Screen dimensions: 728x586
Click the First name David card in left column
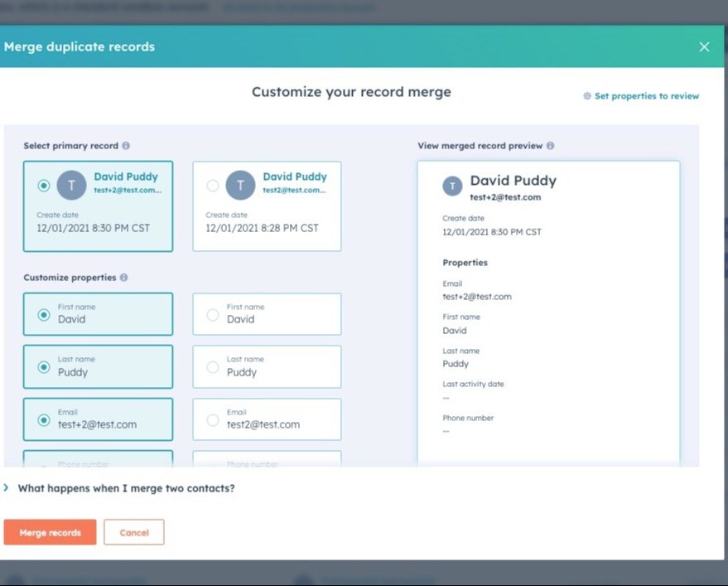tap(98, 314)
